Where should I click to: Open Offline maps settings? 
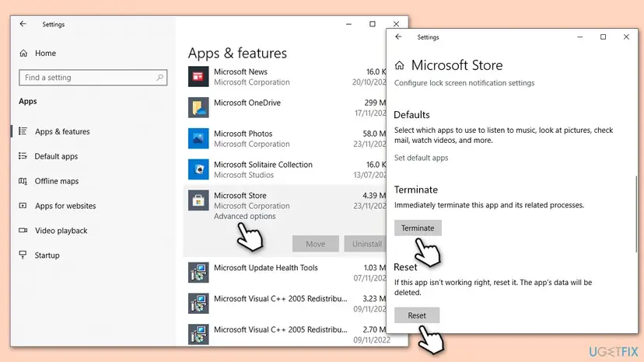[x=57, y=181]
